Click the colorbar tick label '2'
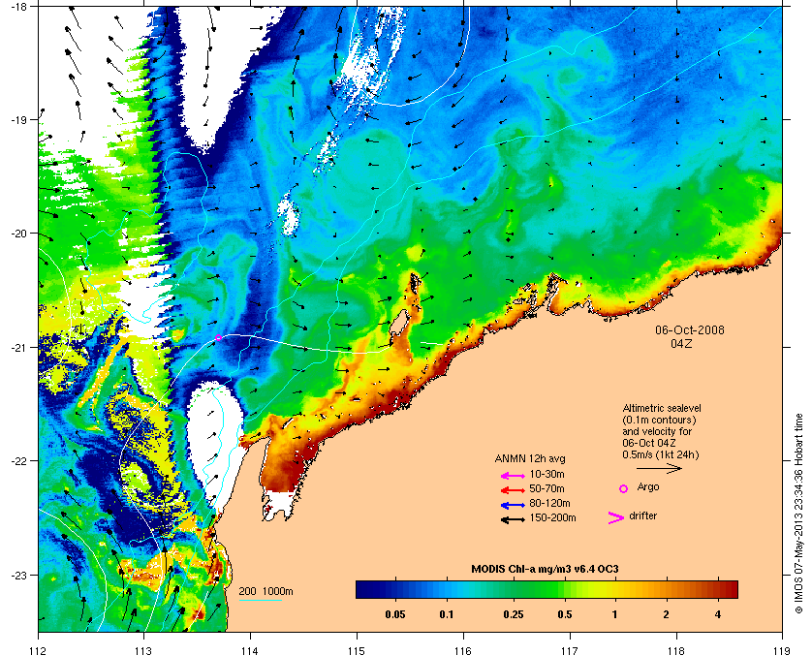 [666, 614]
